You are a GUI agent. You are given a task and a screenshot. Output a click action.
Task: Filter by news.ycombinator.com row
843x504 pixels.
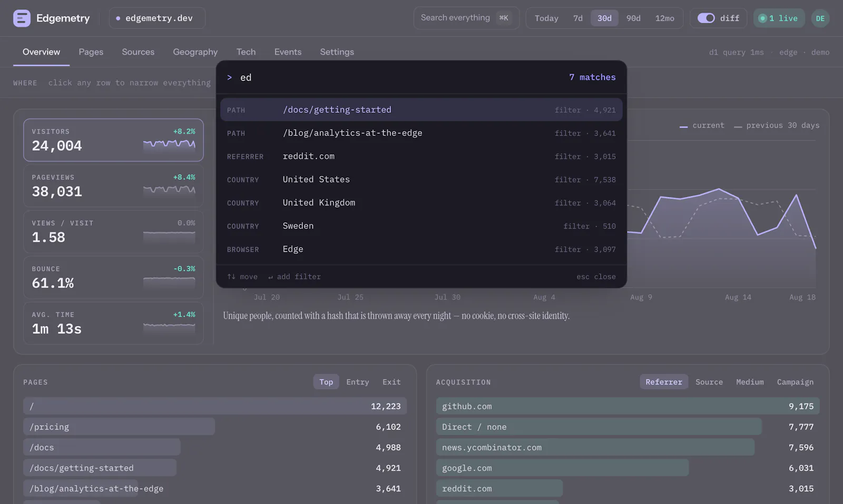click(x=628, y=448)
